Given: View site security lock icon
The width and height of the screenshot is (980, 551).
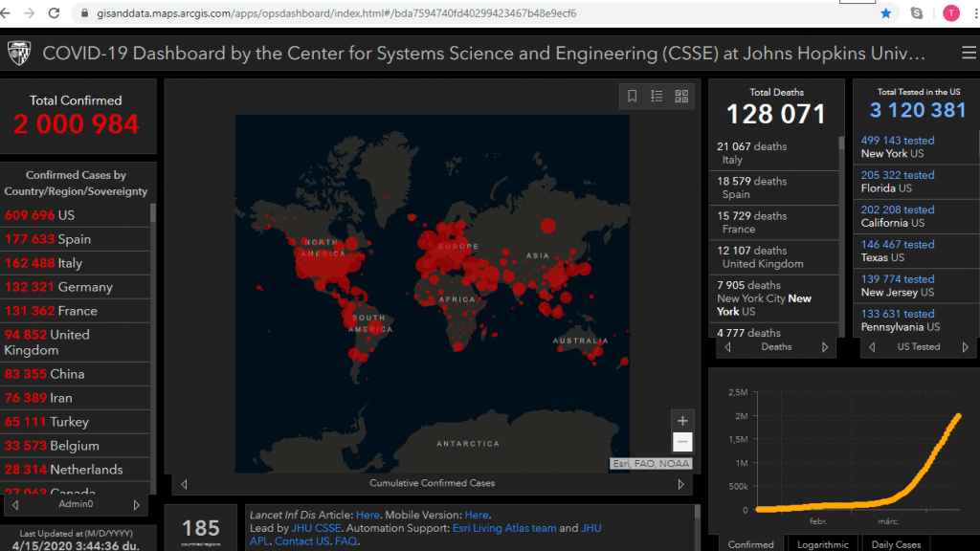Looking at the screenshot, I should pyautogui.click(x=84, y=13).
